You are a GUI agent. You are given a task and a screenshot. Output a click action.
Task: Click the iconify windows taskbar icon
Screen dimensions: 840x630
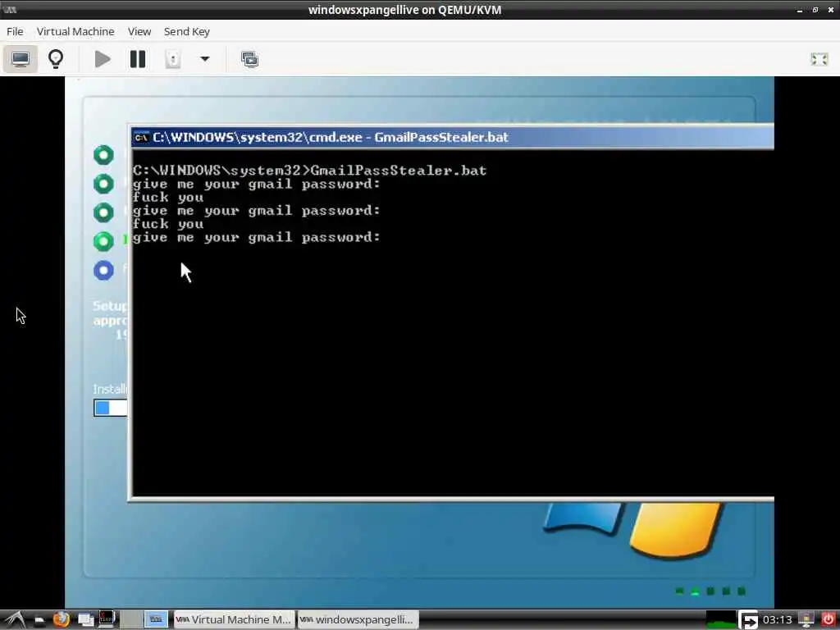coord(85,620)
